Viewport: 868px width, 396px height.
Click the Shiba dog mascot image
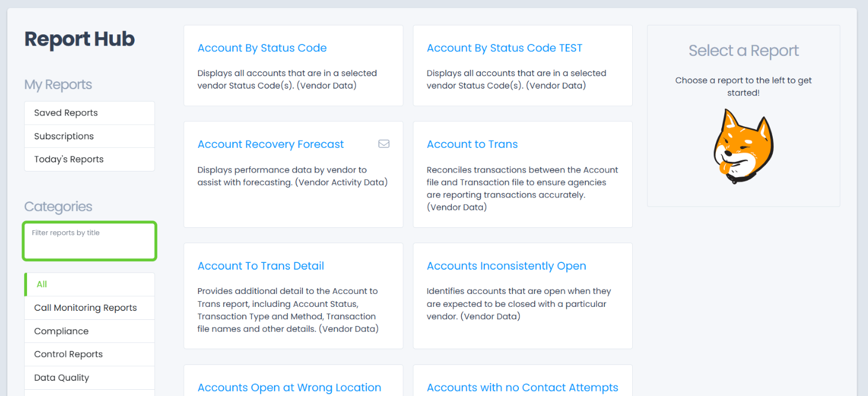743,147
